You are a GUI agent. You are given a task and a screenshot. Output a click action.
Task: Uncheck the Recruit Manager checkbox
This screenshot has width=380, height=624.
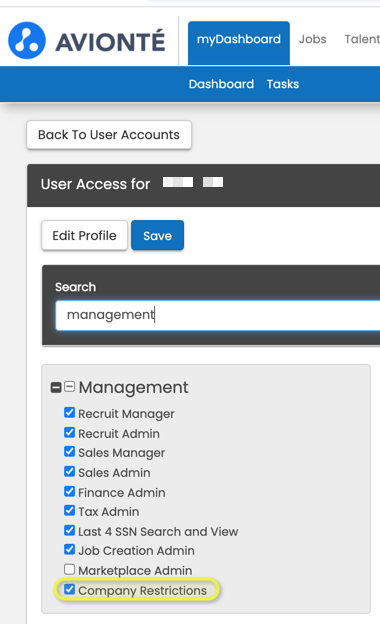tap(69, 412)
